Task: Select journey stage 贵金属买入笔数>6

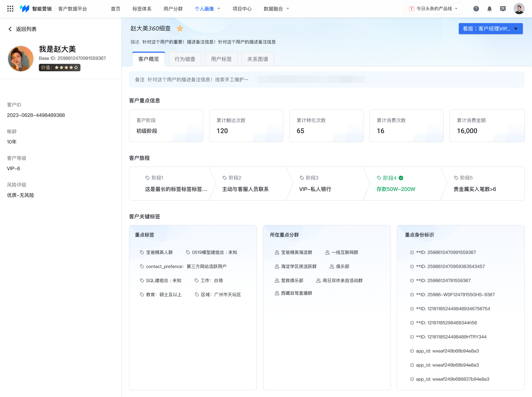Action: coord(475,189)
